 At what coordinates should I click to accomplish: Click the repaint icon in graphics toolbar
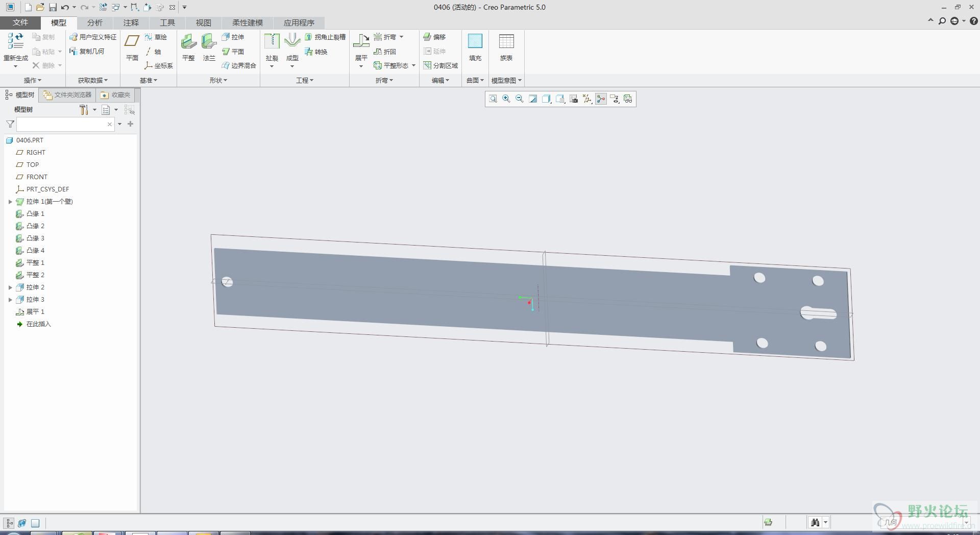click(x=533, y=99)
